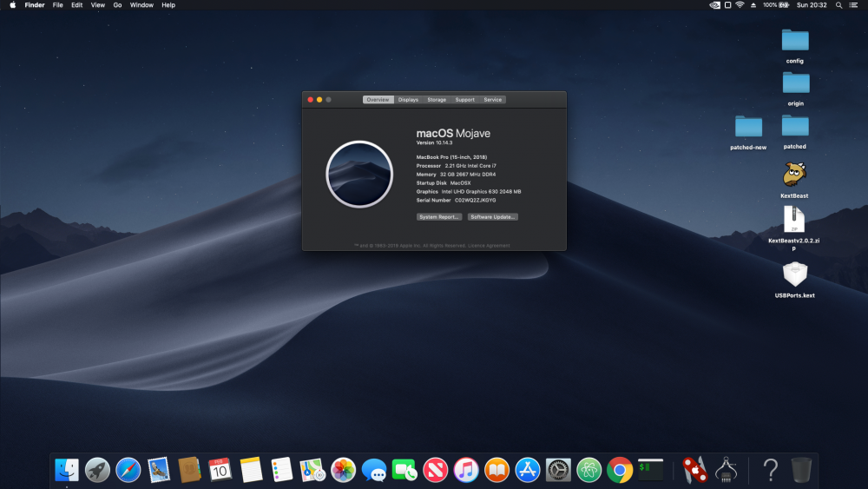Open Google Chrome icon in Dock
Viewport: 868px width, 489px height.
(620, 470)
